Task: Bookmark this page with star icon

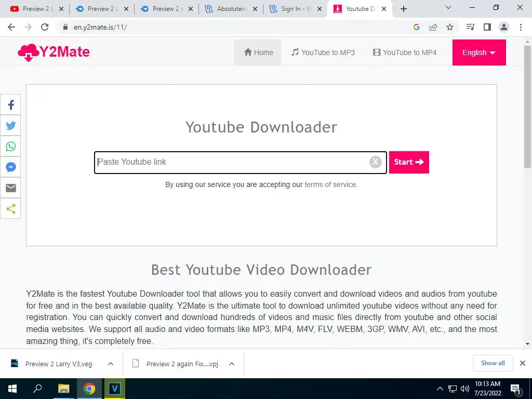Action: (450, 27)
